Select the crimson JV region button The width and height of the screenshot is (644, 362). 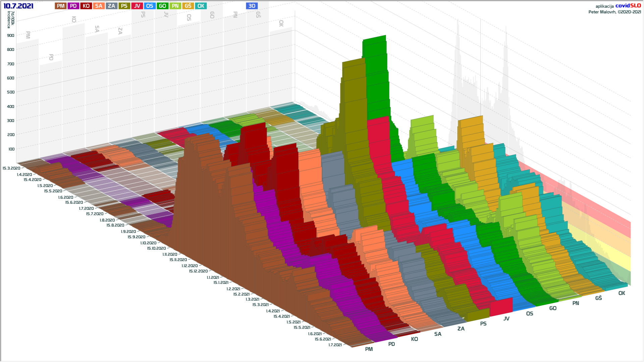[x=137, y=6]
